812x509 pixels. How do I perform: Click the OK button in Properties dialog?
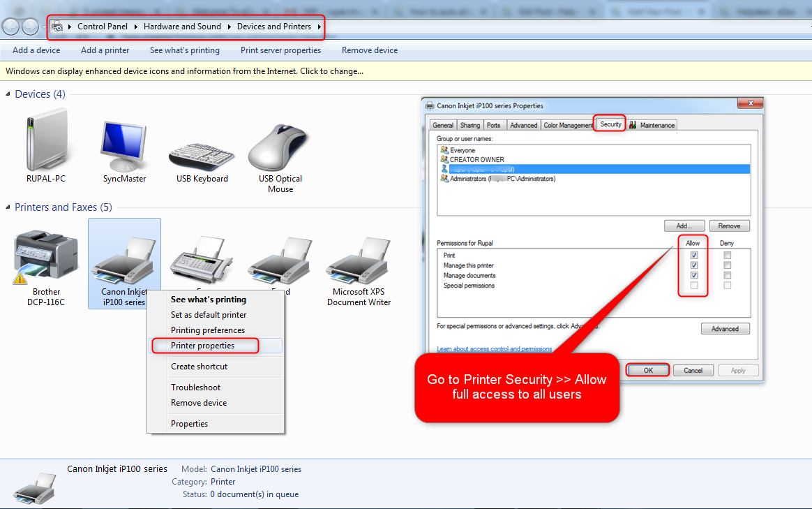[x=648, y=370]
